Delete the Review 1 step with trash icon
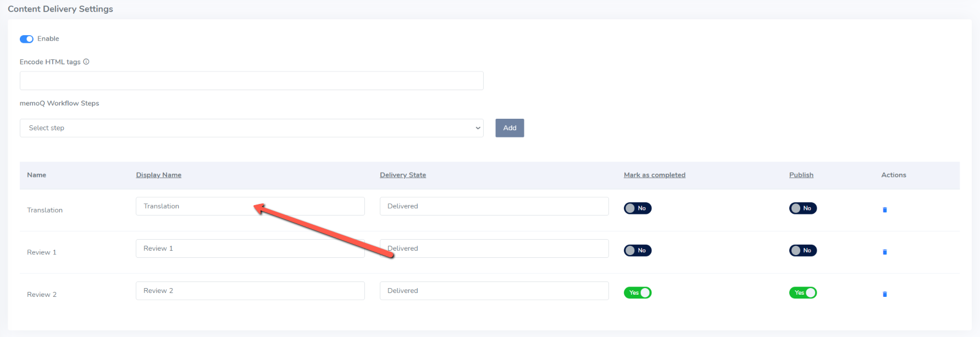This screenshot has height=337, width=980. [x=885, y=252]
